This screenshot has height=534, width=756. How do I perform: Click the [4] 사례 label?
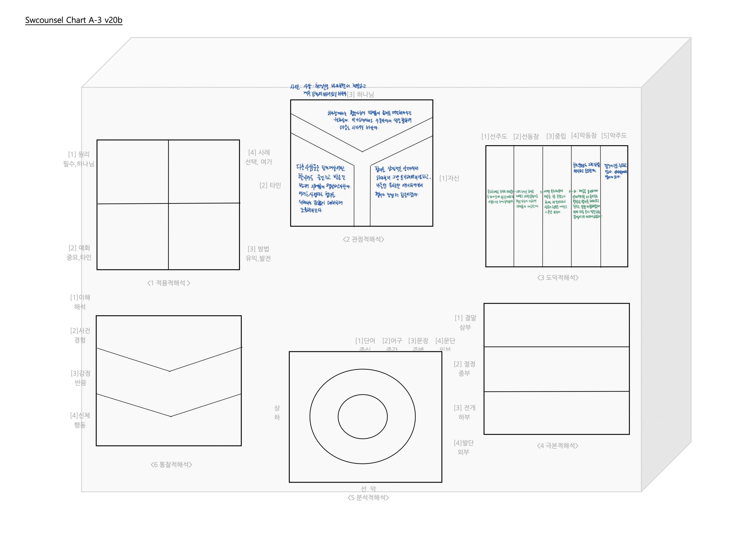pyautogui.click(x=259, y=152)
